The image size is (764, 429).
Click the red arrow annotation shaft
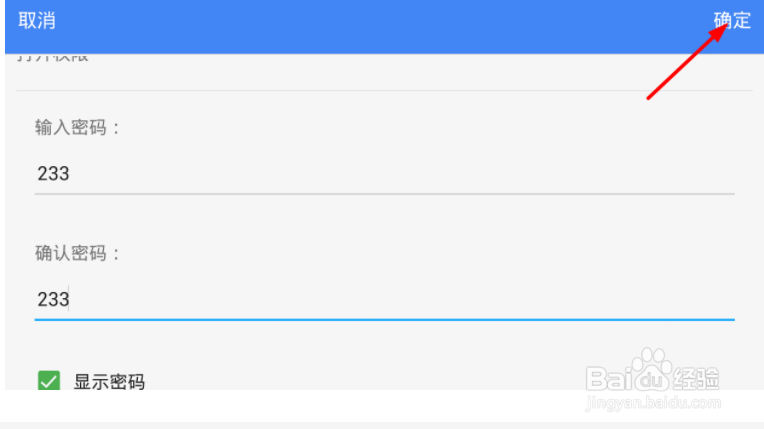pyautogui.click(x=680, y=68)
